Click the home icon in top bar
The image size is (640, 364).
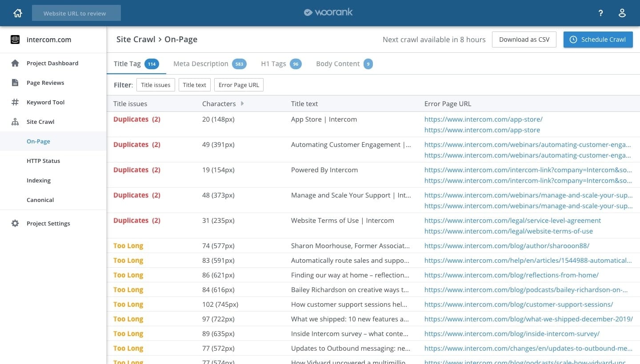coord(18,13)
